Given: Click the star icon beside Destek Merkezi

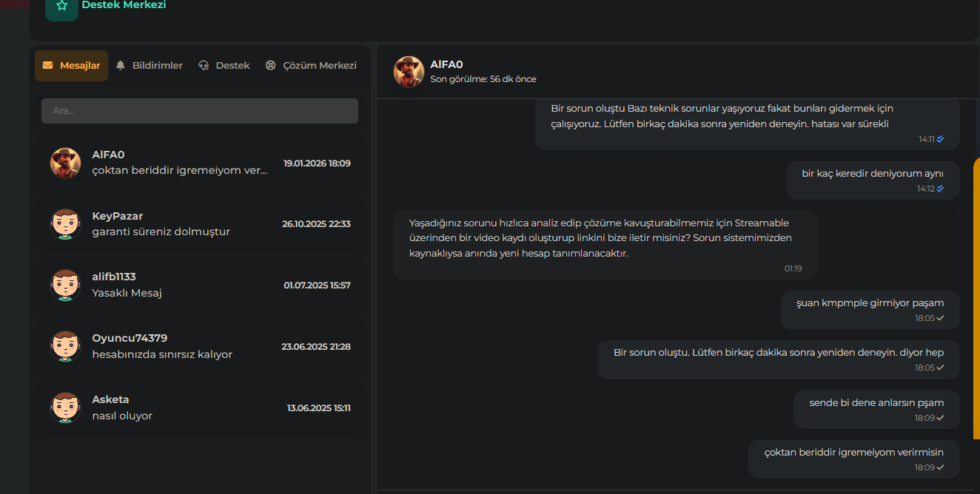Looking at the screenshot, I should tap(61, 6).
